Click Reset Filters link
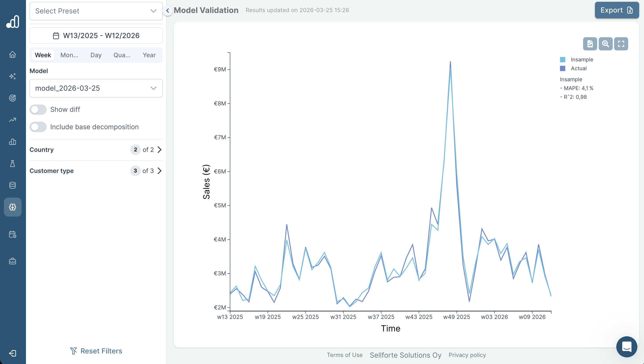This screenshot has height=364, width=644. [x=96, y=351]
